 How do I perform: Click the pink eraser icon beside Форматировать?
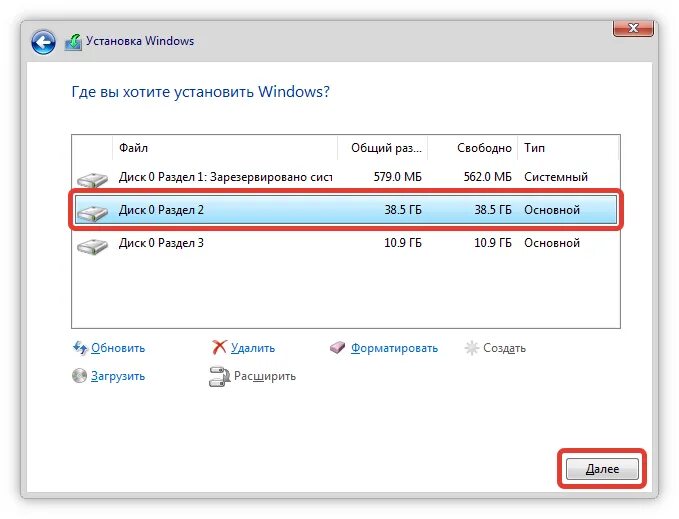pos(338,347)
